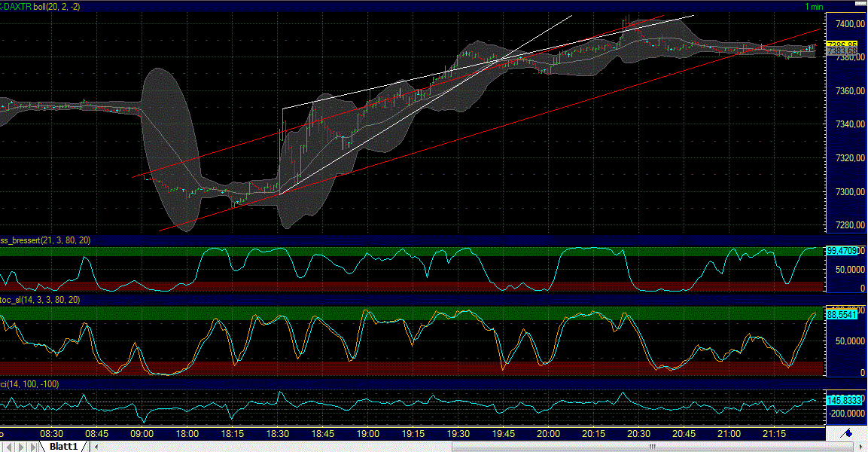Switch to the Blatt1 sheet tab
Image resolution: width=868 pixels, height=452 pixels.
(64, 446)
